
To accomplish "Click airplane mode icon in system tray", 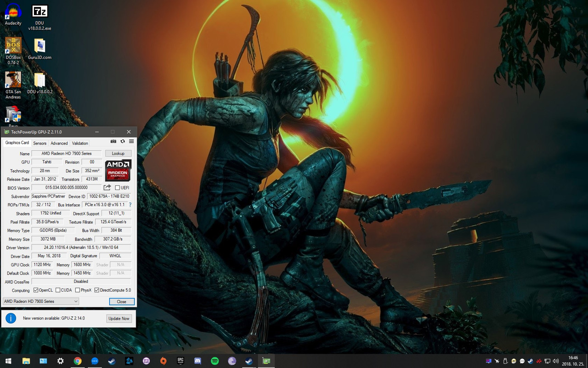I will click(497, 361).
